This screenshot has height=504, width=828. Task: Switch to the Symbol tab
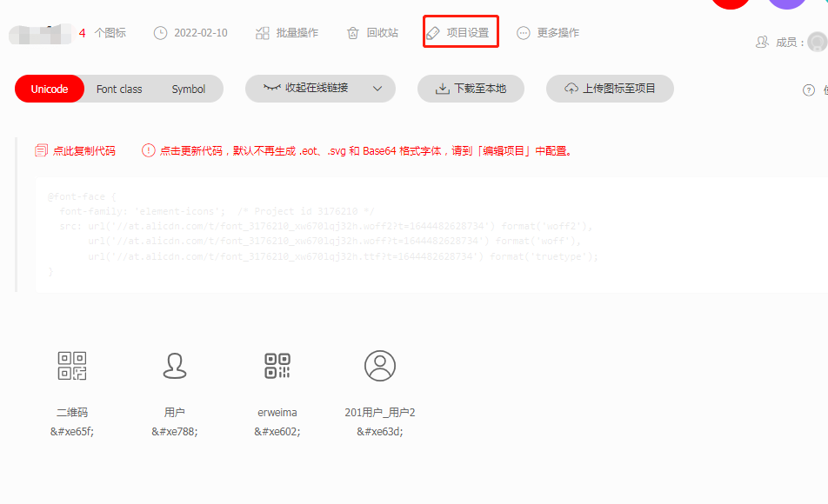[189, 89]
